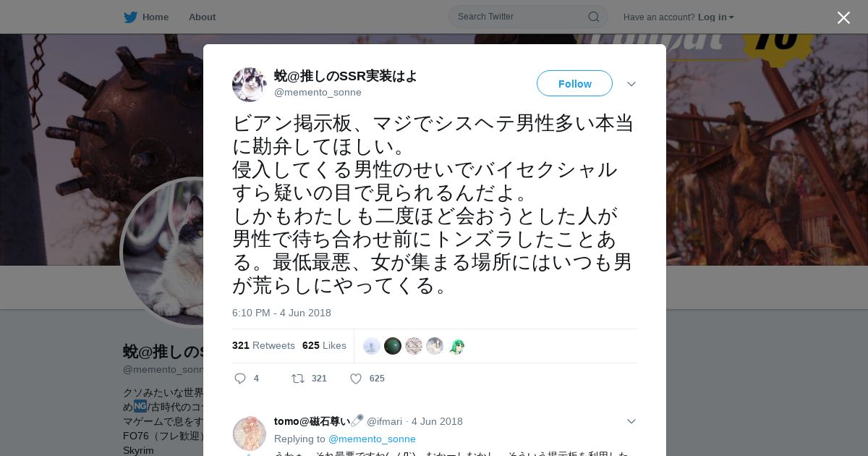
Task: Open the Log in dropdown
Action: tap(716, 17)
